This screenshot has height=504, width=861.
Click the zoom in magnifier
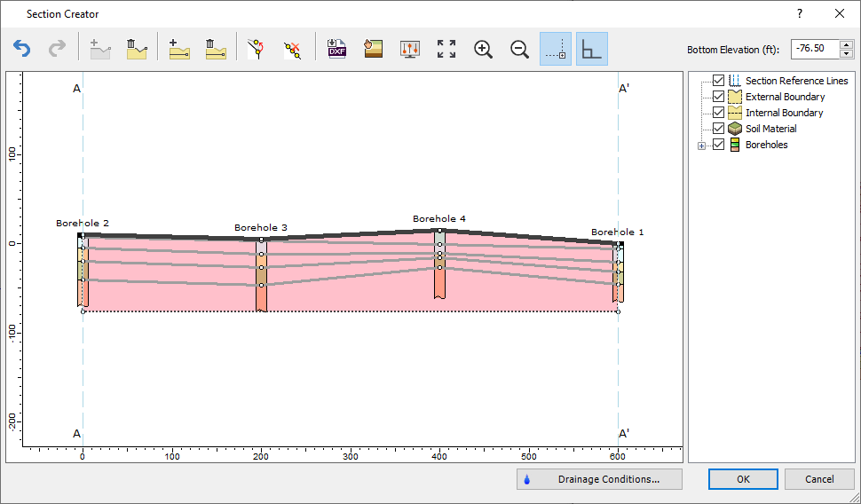tap(483, 49)
